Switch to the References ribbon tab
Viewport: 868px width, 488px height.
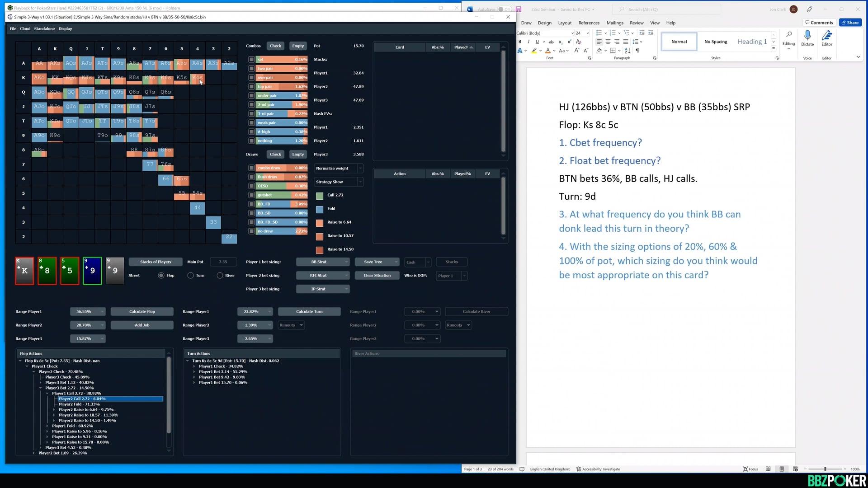tap(589, 23)
